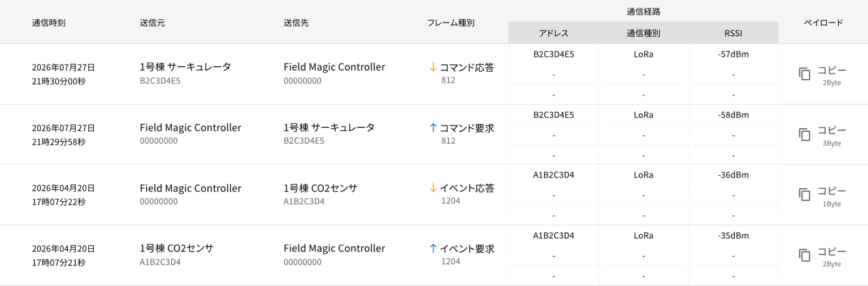Click コピー text for the 1Byte payload
The height and width of the screenshot is (286, 868).
[832, 191]
